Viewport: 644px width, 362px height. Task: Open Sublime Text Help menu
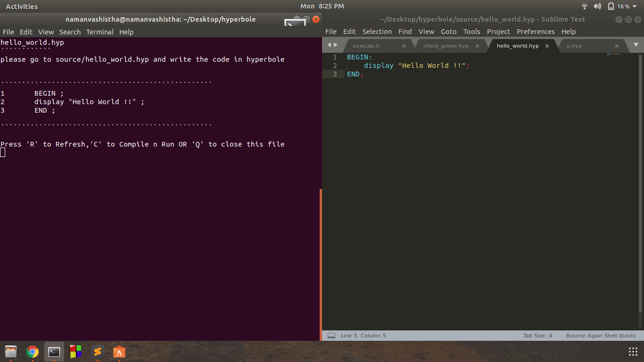569,32
